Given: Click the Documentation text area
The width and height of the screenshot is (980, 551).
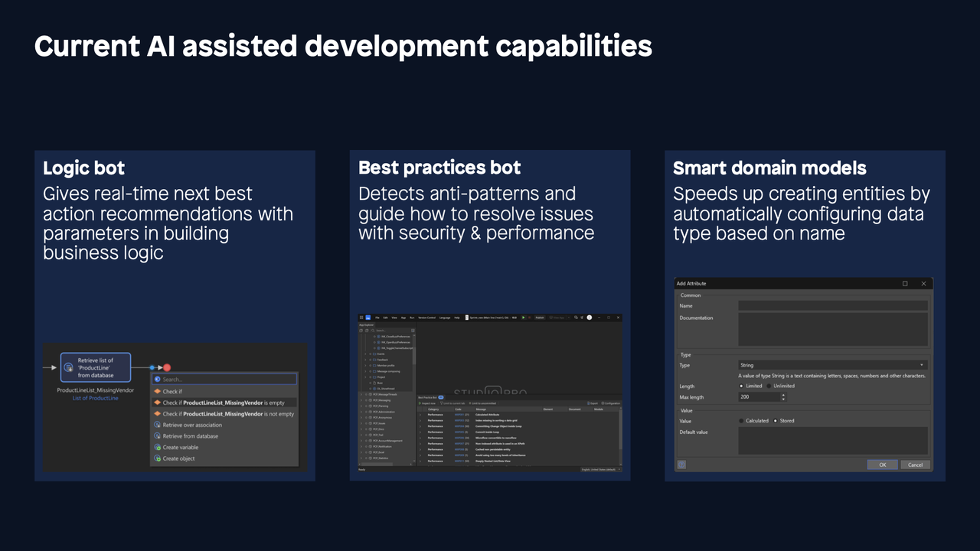Looking at the screenshot, I should coord(833,329).
